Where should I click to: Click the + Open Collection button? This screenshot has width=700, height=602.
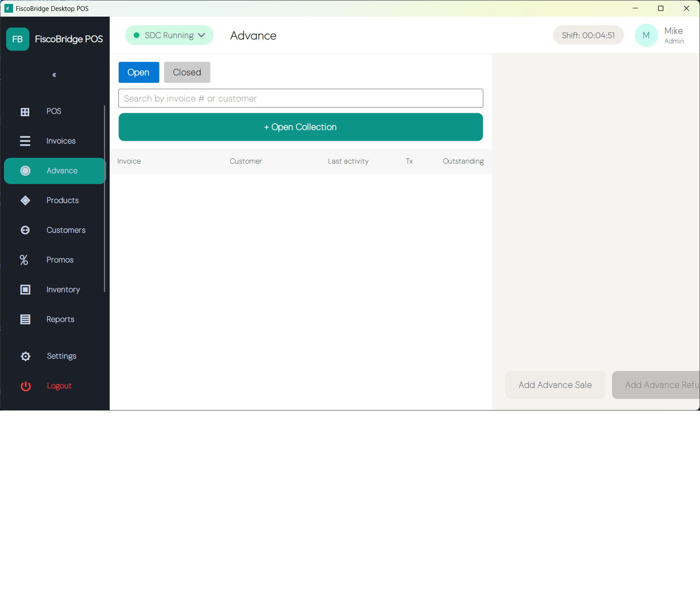pos(301,127)
